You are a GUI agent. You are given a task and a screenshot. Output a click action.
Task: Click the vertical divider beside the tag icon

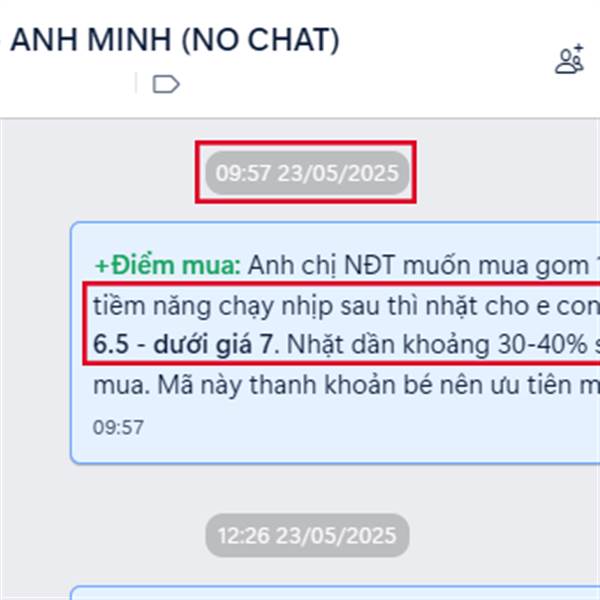pyautogui.click(x=136, y=83)
